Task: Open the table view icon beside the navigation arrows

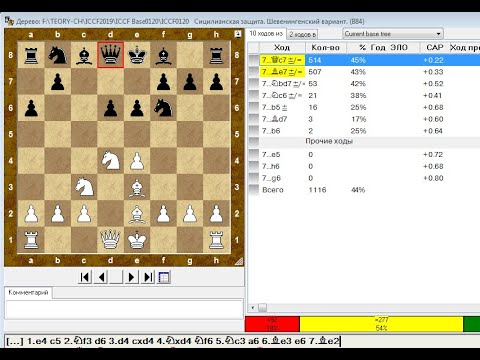Action: click(164, 277)
